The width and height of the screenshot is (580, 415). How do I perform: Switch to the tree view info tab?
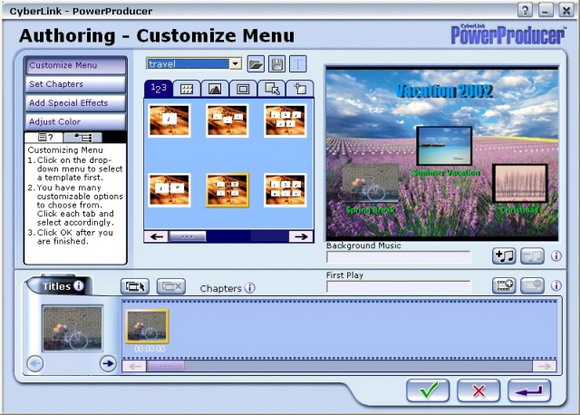pyautogui.click(x=83, y=138)
